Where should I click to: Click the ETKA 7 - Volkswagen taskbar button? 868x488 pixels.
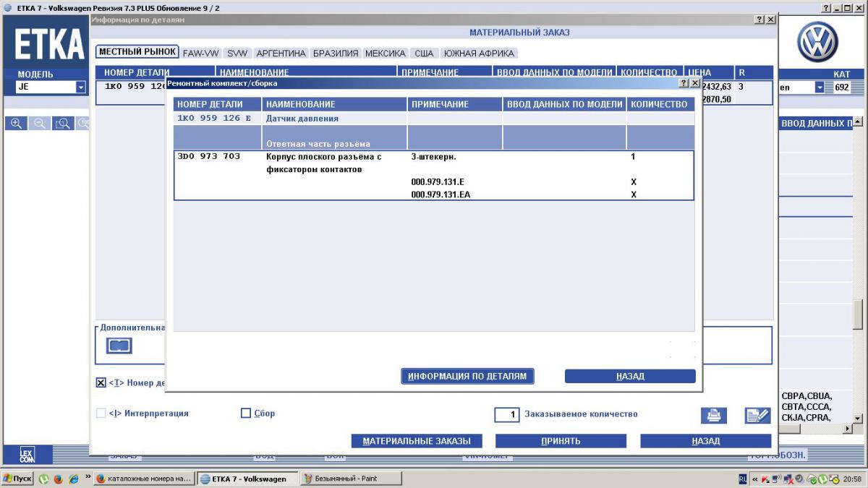247,479
